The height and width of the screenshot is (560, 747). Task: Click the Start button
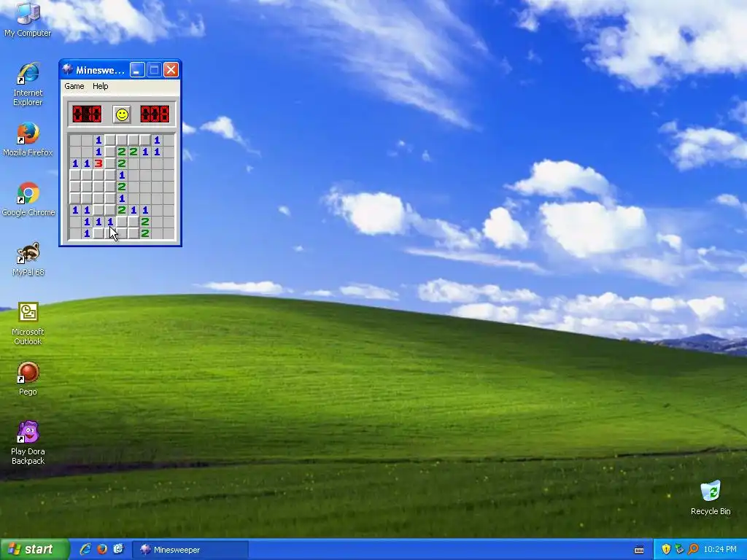tap(34, 549)
